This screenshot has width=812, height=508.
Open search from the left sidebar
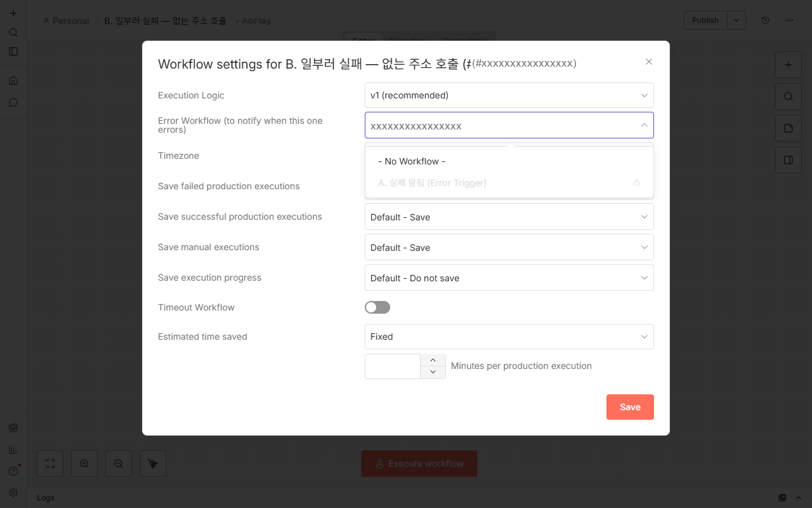(13, 32)
